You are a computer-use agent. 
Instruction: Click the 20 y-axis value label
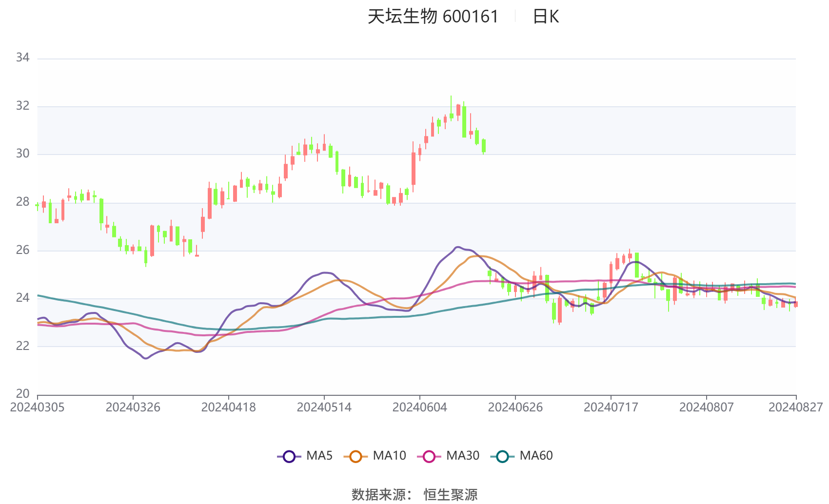(x=22, y=394)
